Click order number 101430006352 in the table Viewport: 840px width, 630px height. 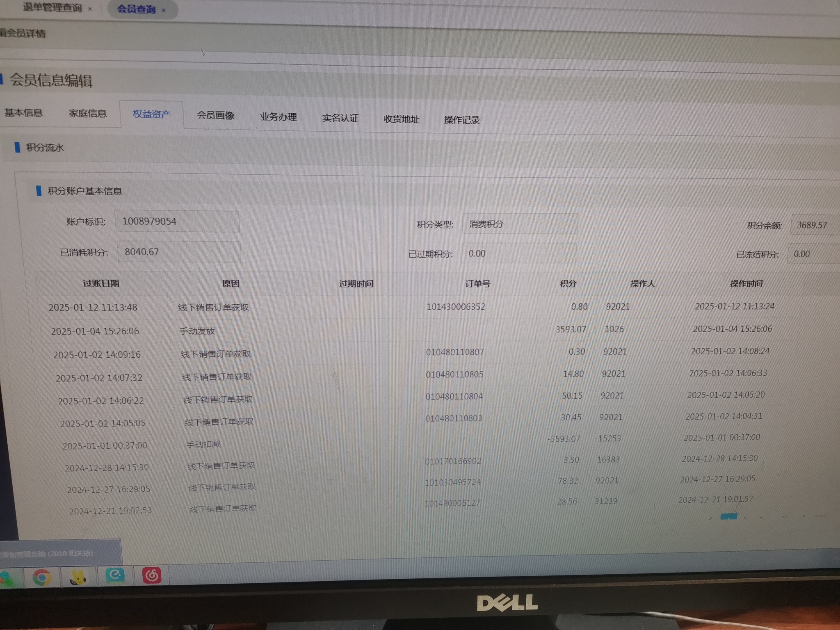pos(456,307)
